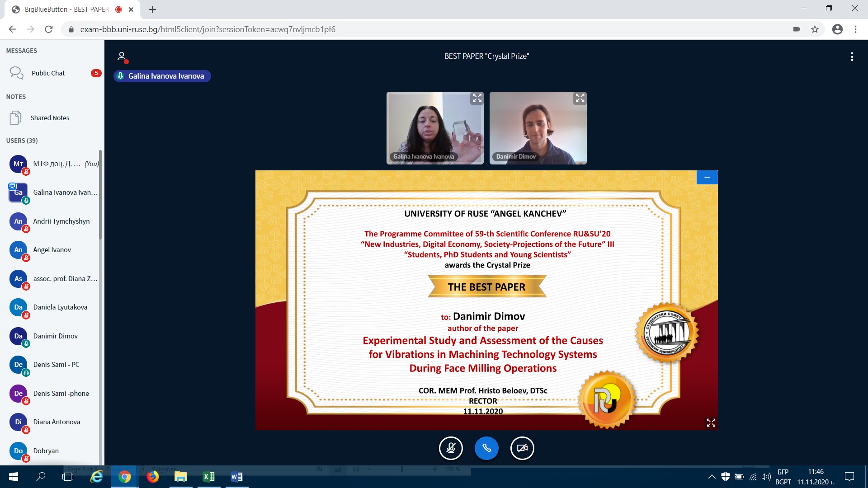Share webcam with the crossed camera button
Viewport: 868px width, 488px height.
(522, 448)
